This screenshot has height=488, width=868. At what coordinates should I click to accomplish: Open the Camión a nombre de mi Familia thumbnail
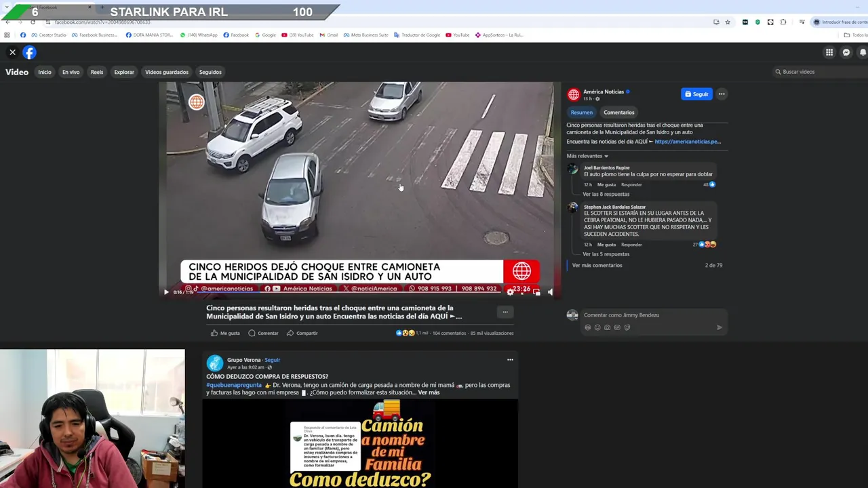tap(360, 443)
